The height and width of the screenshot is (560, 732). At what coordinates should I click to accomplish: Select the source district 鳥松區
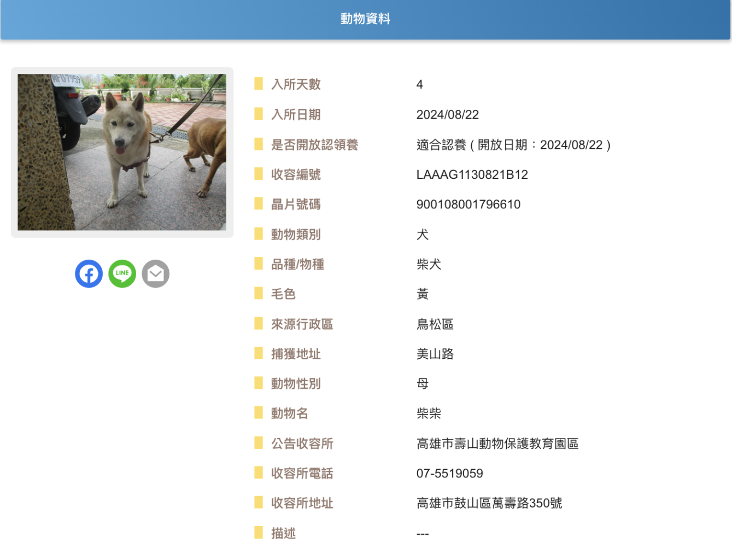point(435,324)
